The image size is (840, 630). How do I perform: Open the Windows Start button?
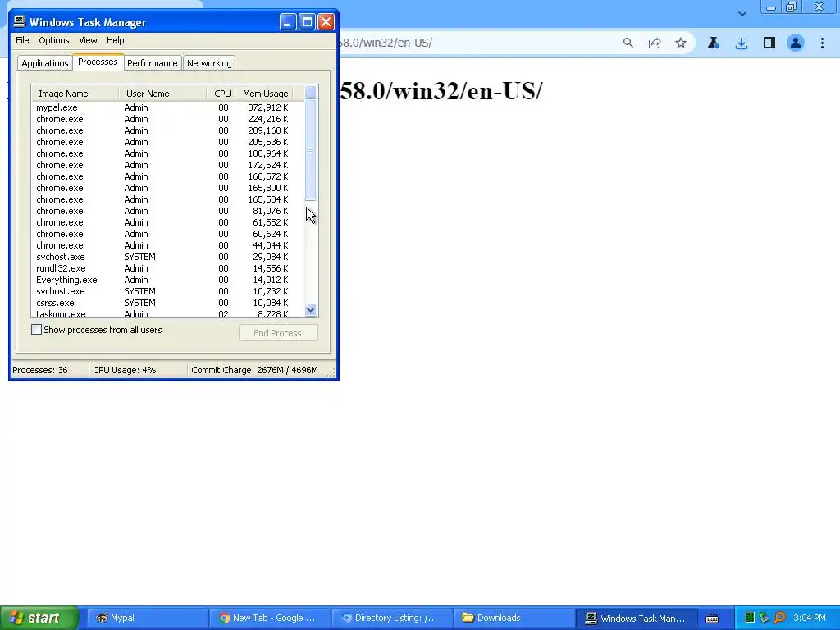pos(39,618)
